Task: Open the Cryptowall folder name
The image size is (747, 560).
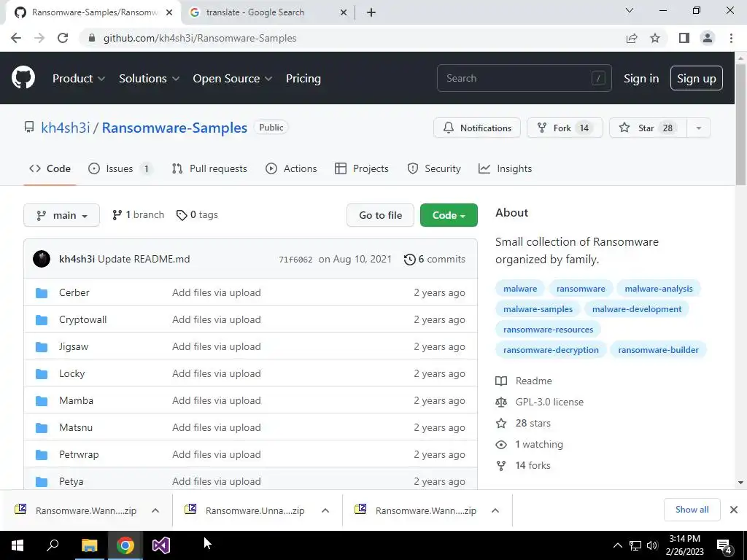Action: tap(83, 319)
